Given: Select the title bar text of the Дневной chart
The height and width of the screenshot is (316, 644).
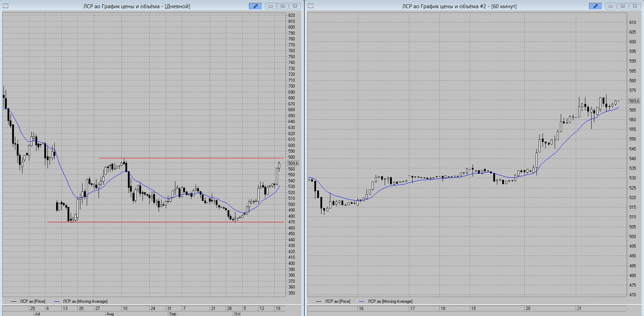Looking at the screenshot, I should 137,6.
